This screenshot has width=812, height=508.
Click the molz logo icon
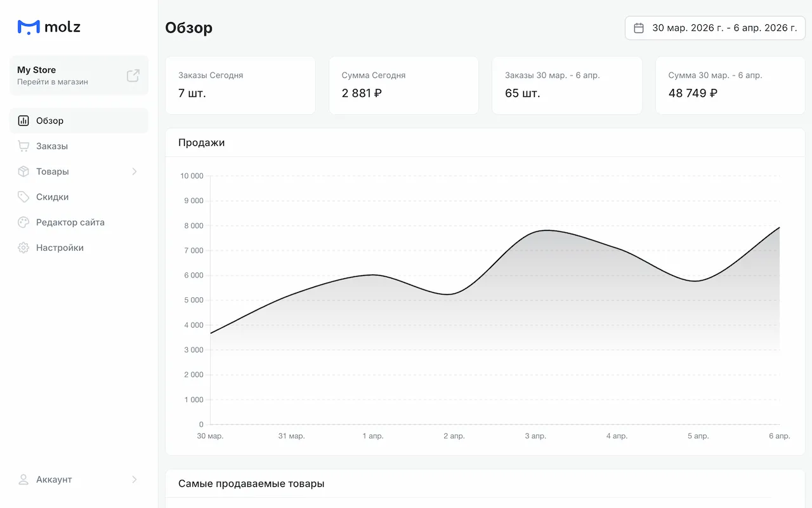[29, 27]
